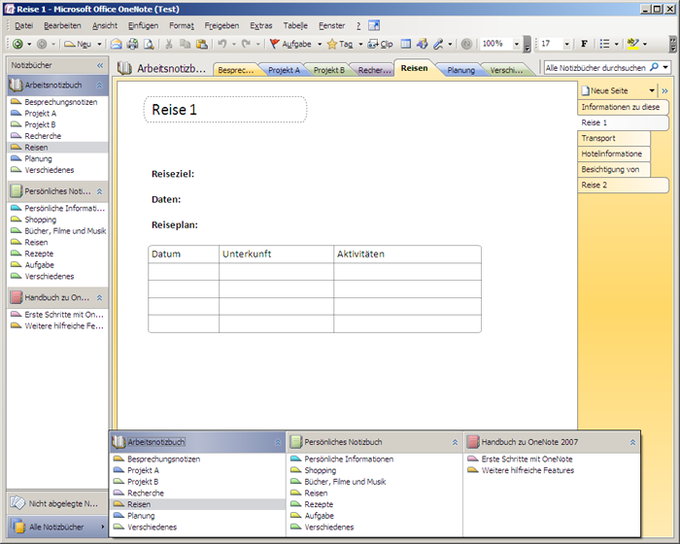Screen dimensions: 680x544
Task: Click the Redo arrow icon
Action: pos(246,44)
